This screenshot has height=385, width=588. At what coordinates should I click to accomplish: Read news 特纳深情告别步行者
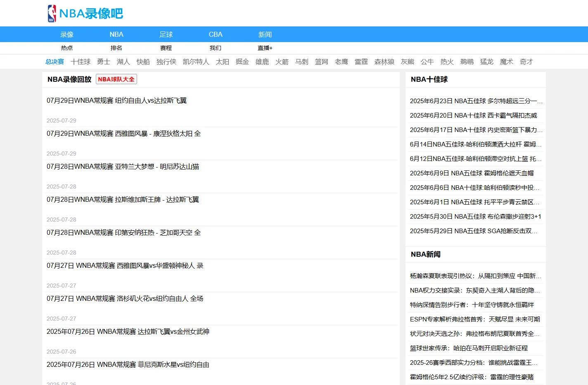(x=472, y=305)
